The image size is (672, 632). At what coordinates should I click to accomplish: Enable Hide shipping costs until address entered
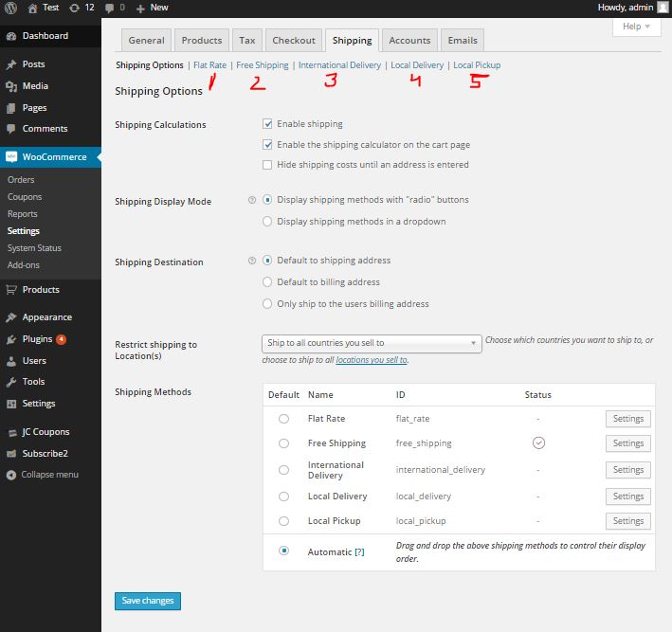pyautogui.click(x=268, y=165)
